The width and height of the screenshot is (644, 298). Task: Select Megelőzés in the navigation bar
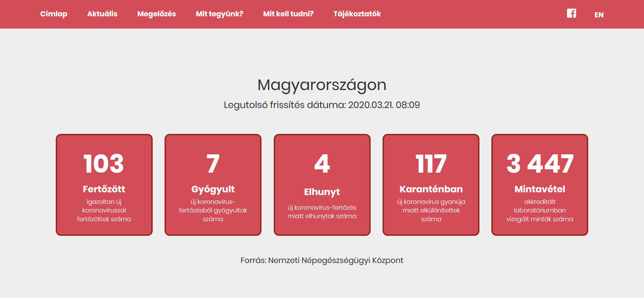156,14
